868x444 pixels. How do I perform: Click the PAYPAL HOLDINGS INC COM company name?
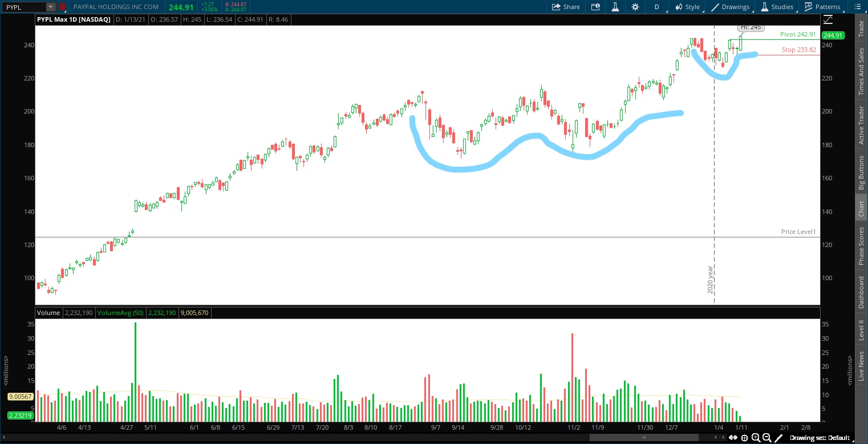coord(116,7)
